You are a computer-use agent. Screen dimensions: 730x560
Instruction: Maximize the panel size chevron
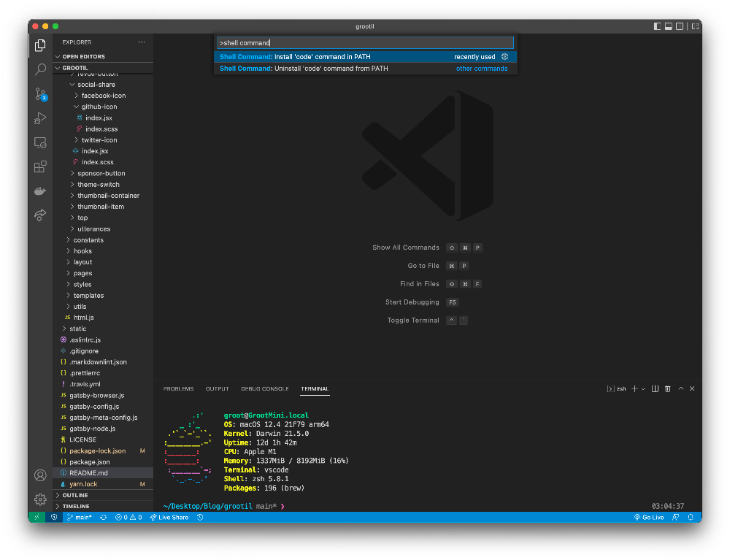[x=680, y=388]
